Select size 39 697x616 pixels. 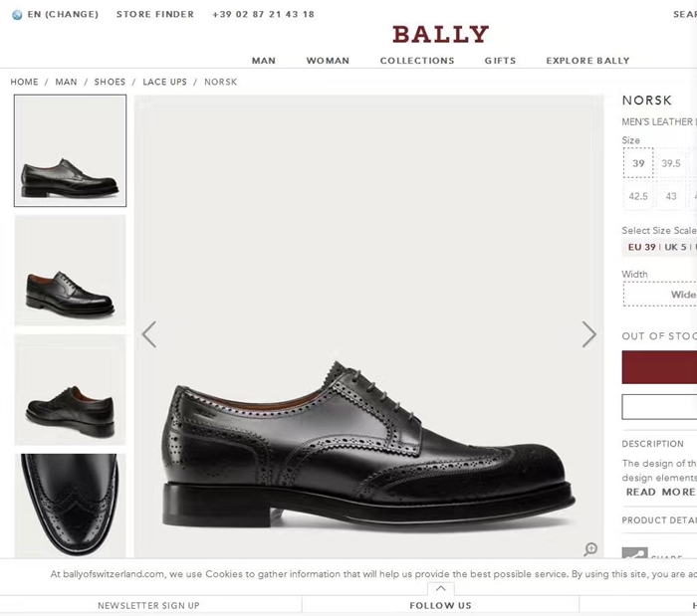tap(638, 163)
